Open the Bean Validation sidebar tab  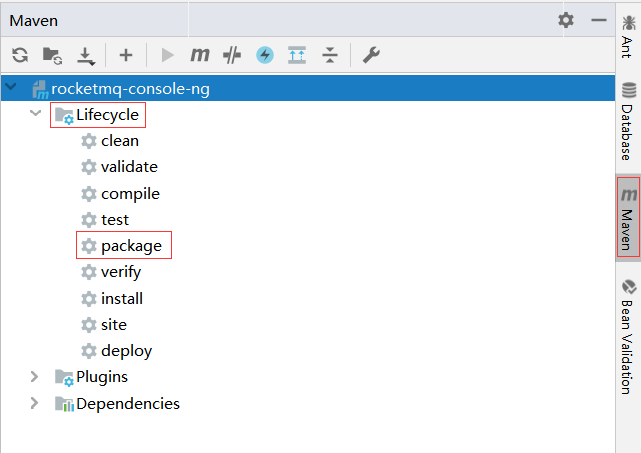628,337
